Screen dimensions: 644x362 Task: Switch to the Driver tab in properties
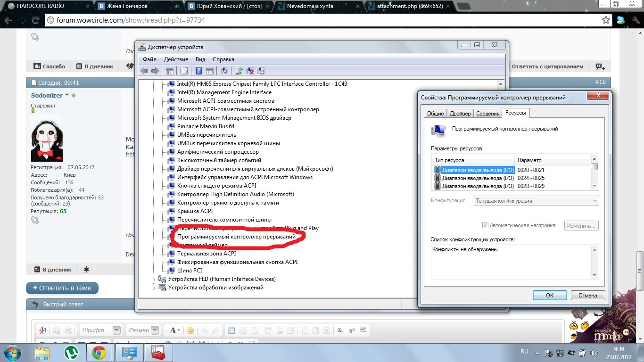click(460, 114)
